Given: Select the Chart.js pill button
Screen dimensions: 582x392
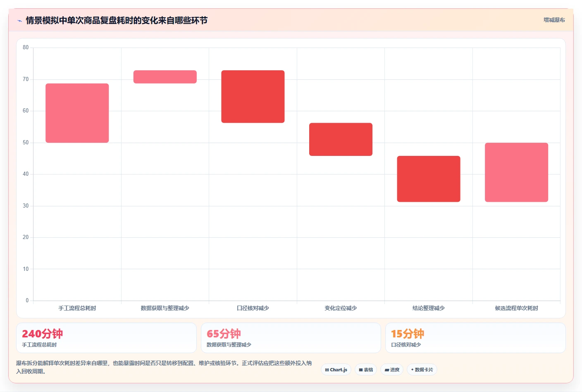Looking at the screenshot, I should pyautogui.click(x=336, y=370).
